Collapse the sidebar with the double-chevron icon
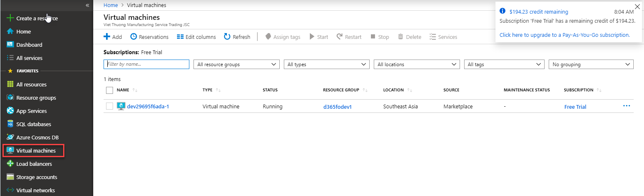Image resolution: width=644 pixels, height=196 pixels. 87,5
